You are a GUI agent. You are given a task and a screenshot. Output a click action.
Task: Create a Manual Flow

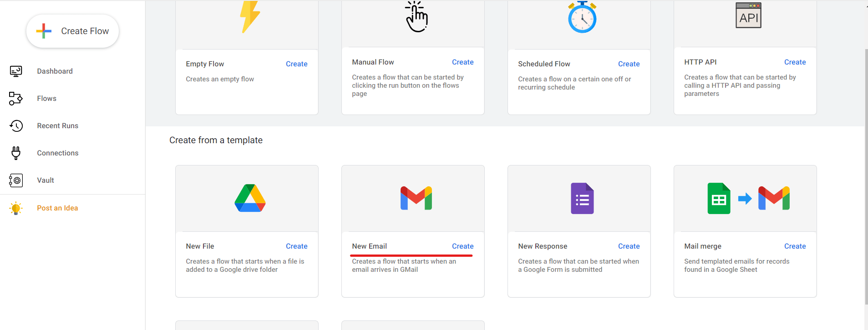(x=462, y=62)
